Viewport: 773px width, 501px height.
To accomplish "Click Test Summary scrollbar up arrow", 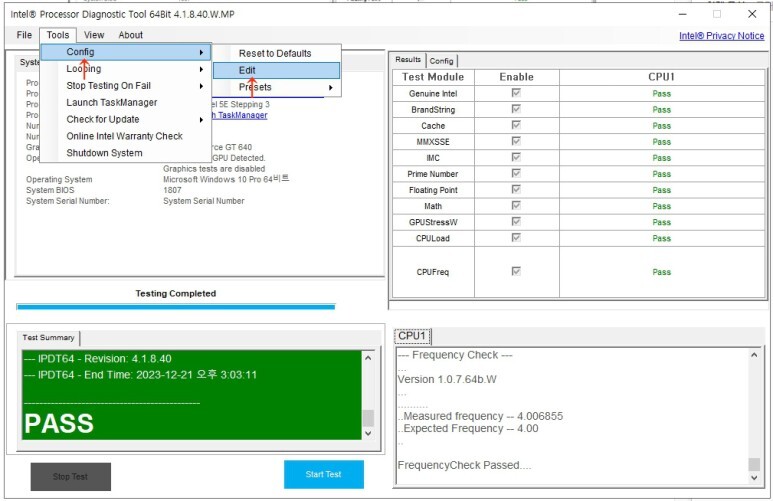I will click(368, 358).
